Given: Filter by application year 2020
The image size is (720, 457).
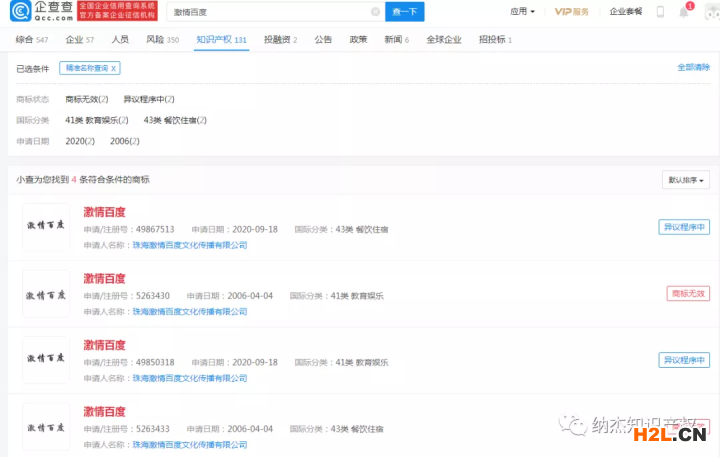Looking at the screenshot, I should (x=81, y=141).
